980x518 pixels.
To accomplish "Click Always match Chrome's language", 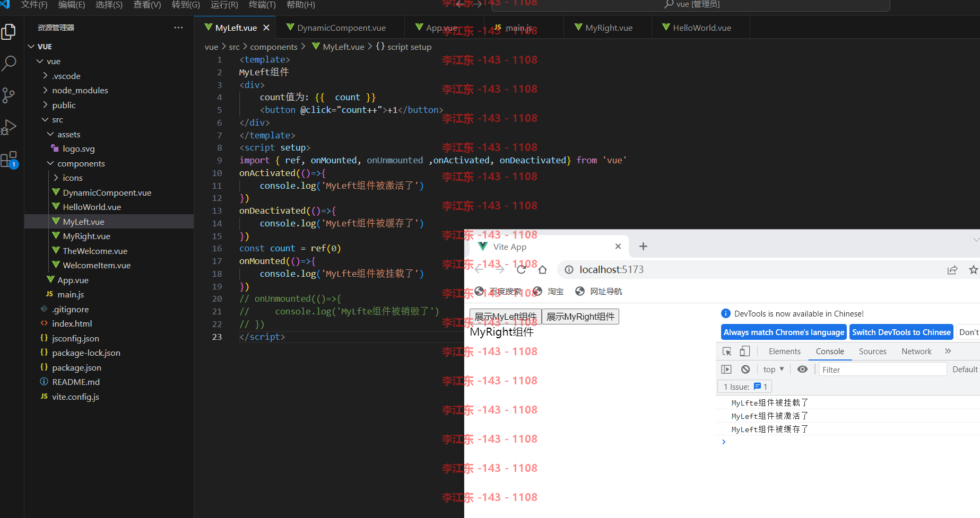I will click(x=784, y=332).
